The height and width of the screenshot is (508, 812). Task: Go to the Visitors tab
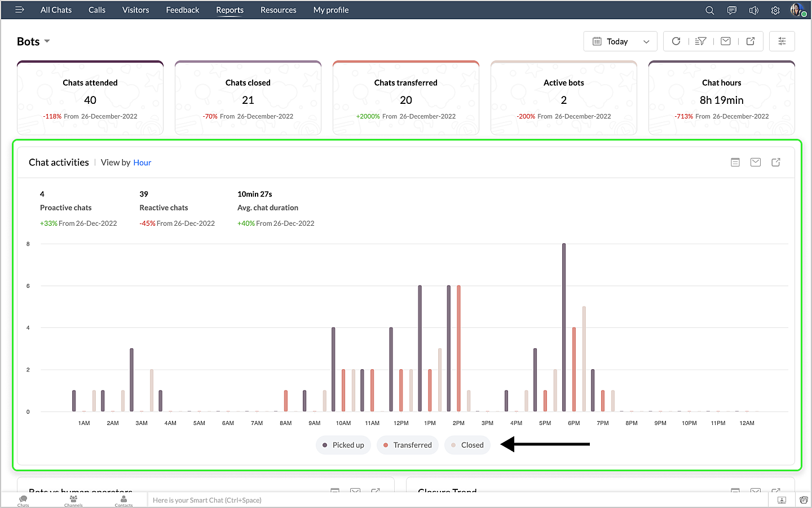coord(135,10)
